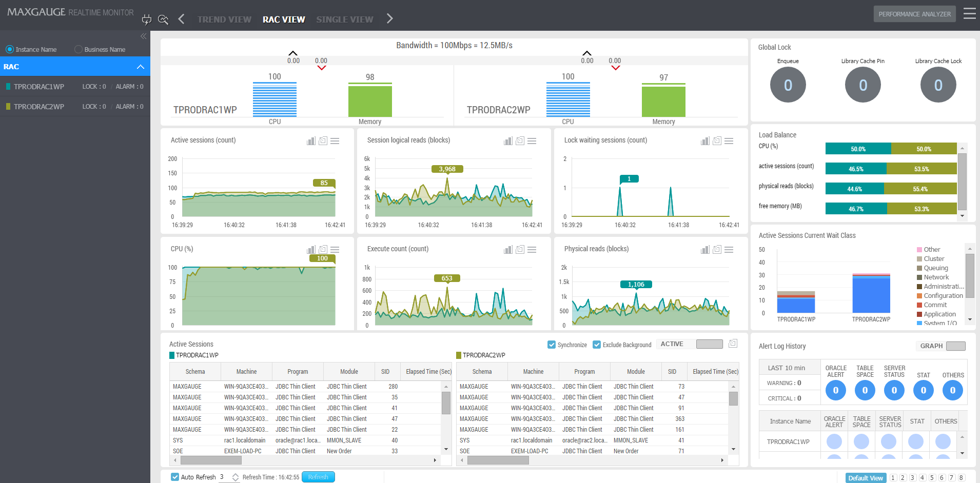Select Instance Name radio button

point(10,49)
